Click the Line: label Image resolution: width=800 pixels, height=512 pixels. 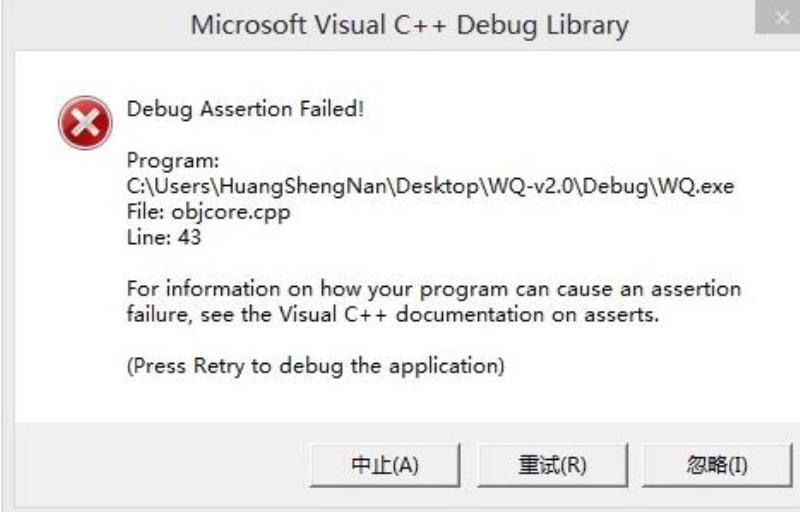click(148, 238)
